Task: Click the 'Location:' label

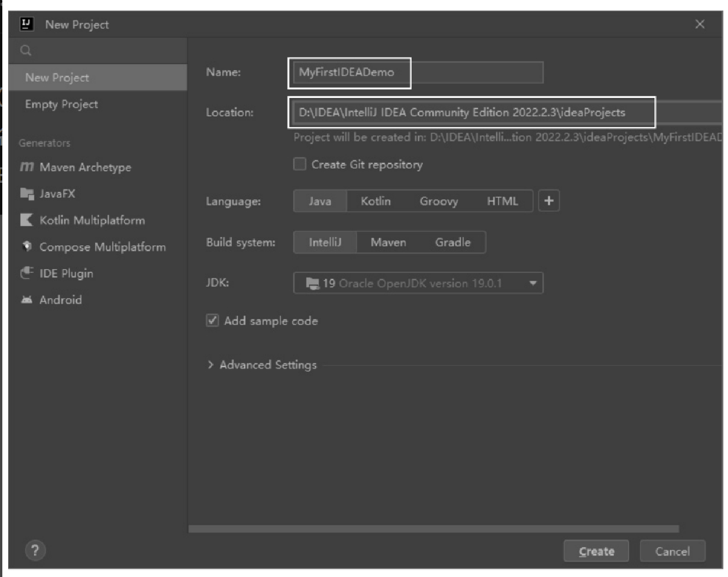Action: click(x=230, y=113)
